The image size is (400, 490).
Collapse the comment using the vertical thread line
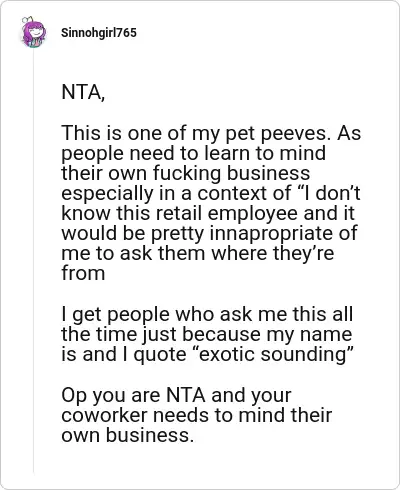(33, 260)
